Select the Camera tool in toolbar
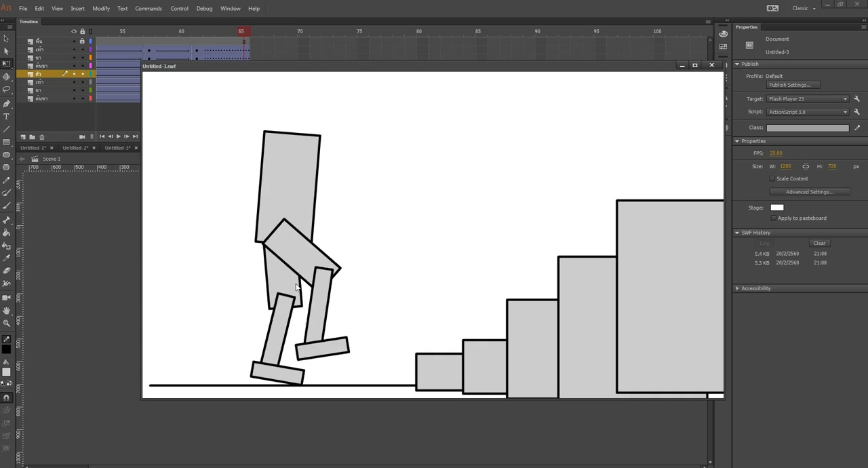 (x=6, y=297)
